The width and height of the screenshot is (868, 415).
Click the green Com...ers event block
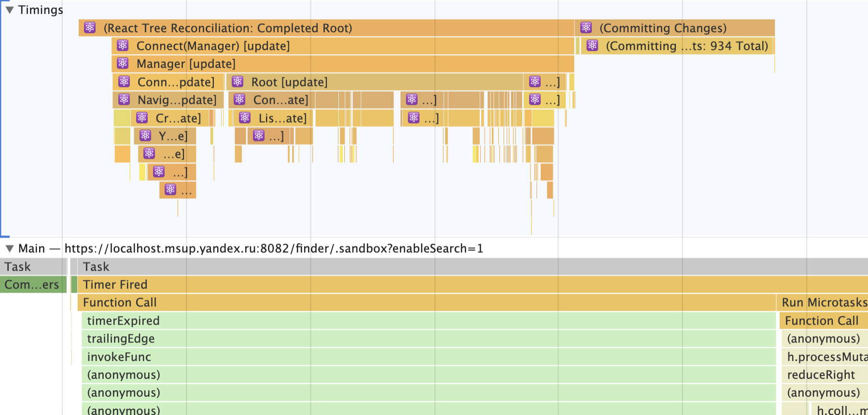(32, 285)
